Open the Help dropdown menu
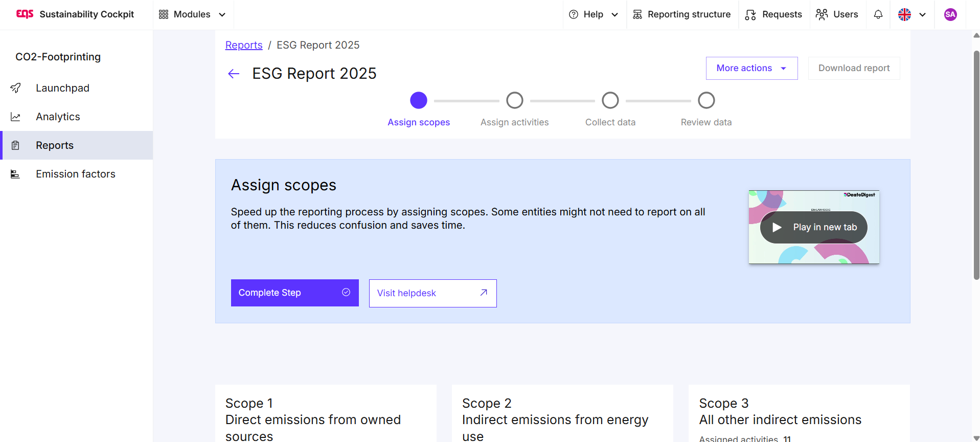Image resolution: width=980 pixels, height=442 pixels. 594,14
